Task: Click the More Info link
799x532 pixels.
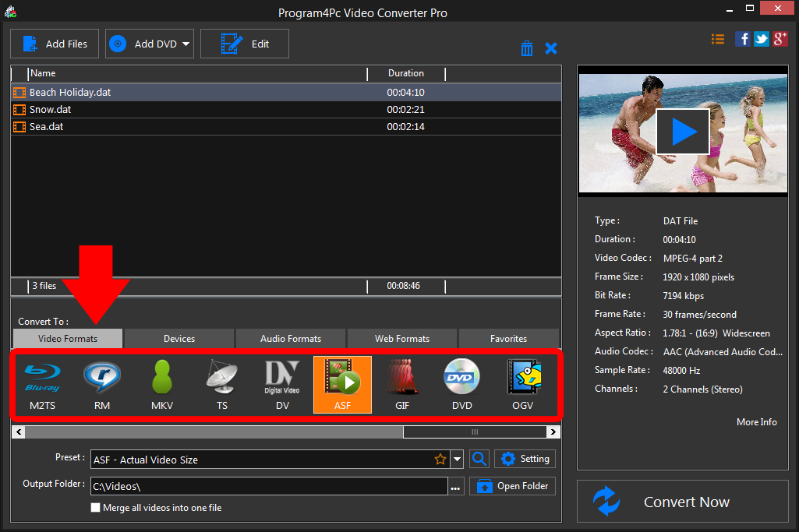Action: click(756, 422)
